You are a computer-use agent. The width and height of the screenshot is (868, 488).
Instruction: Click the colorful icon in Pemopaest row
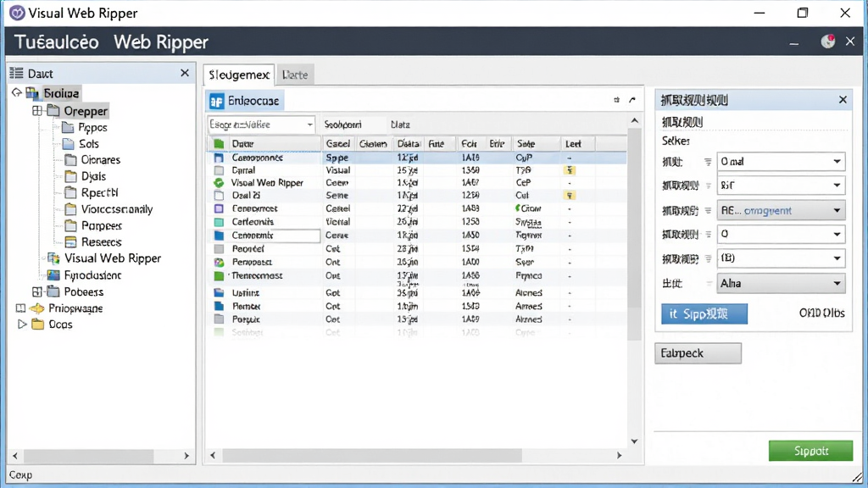tap(220, 263)
